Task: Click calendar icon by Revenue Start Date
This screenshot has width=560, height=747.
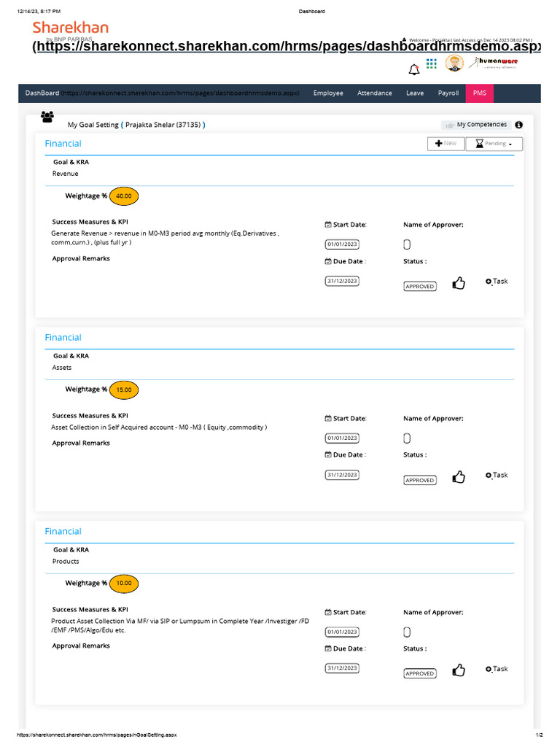Action: point(328,225)
